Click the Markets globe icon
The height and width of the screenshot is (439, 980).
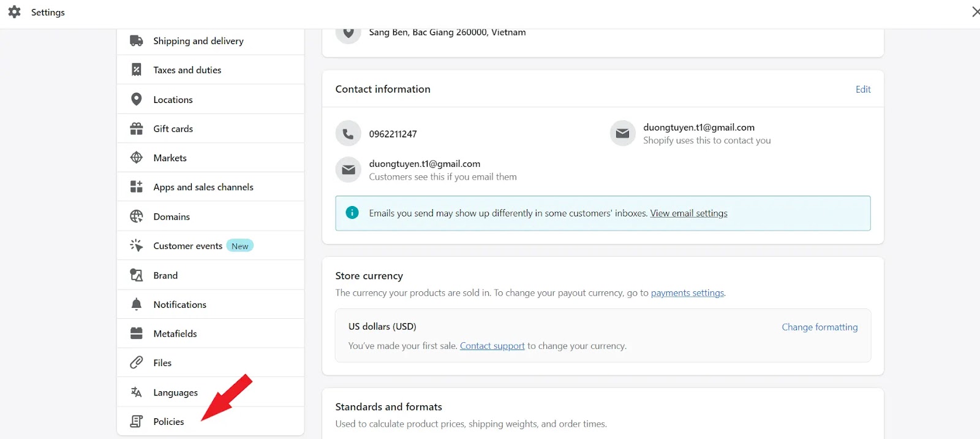coord(136,158)
